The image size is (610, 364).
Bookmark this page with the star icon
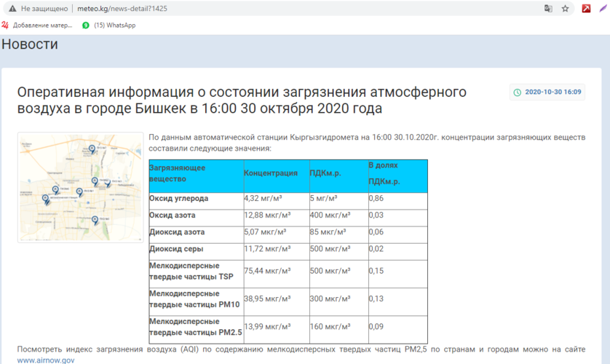566,8
